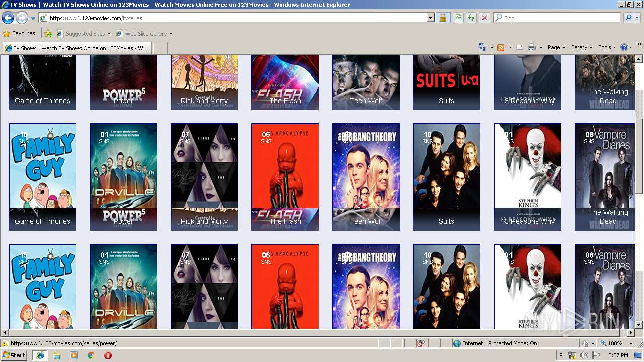Click the vertical scrollbar down arrow
Image resolution: width=644 pixels, height=362 pixels.
(639, 325)
